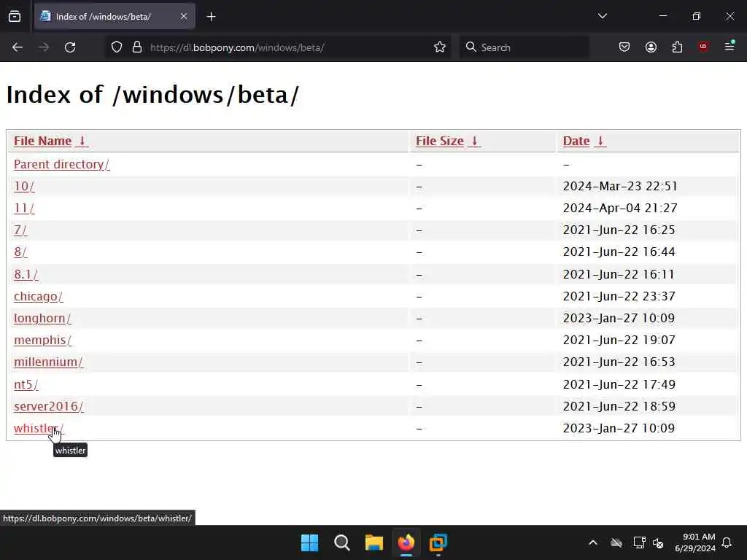Open Windows Start menu
The width and height of the screenshot is (747, 560).
point(309,542)
